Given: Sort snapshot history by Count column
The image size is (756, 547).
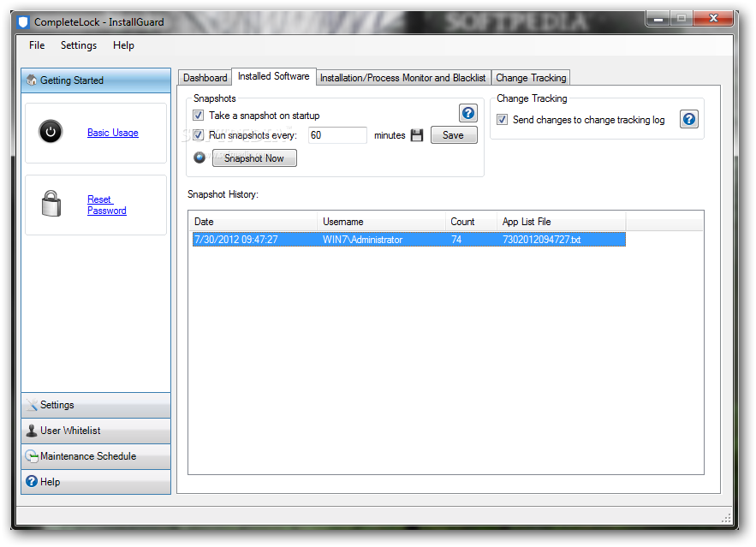Looking at the screenshot, I should [471, 222].
